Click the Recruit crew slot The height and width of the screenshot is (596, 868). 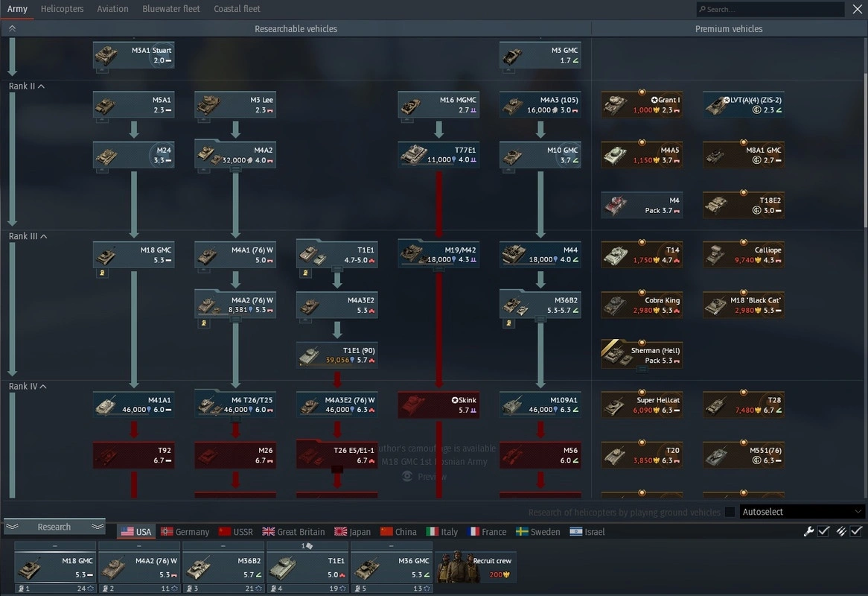tap(476, 568)
